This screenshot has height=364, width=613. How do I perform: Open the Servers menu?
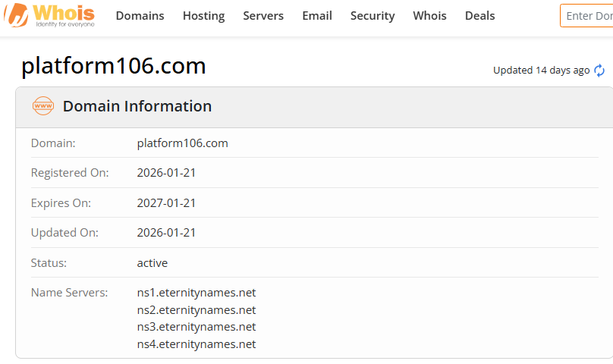coord(263,16)
